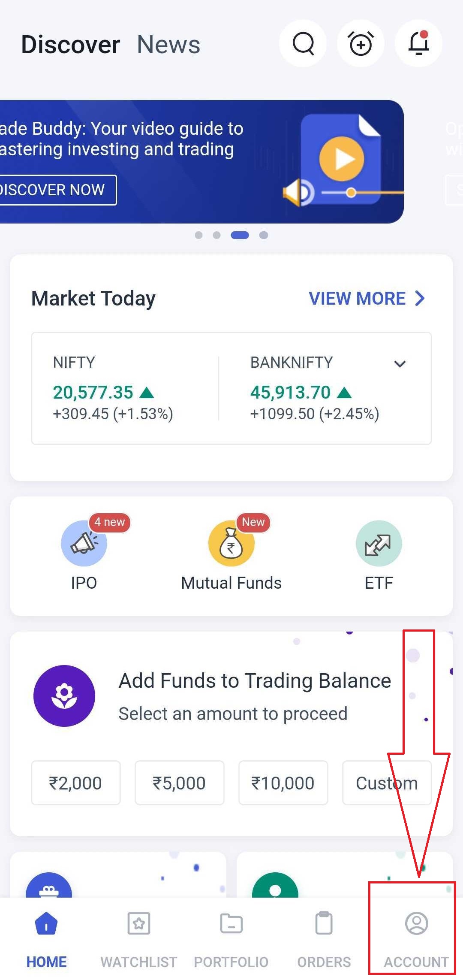Choose the ₹5,000 amount option
The height and width of the screenshot is (980, 463).
point(180,783)
